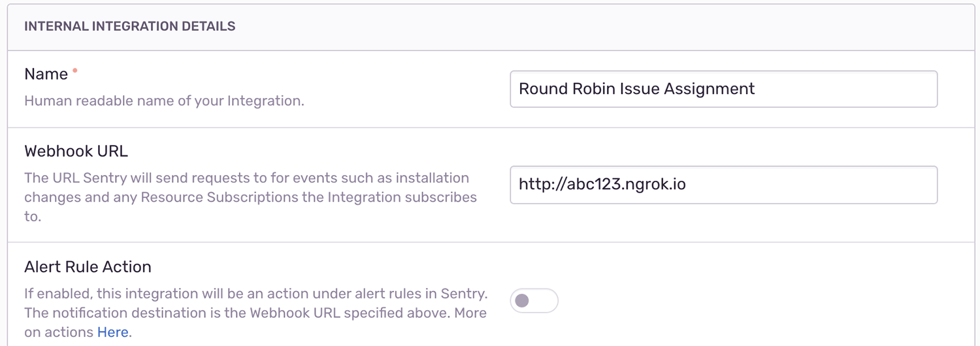Screen dimensions: 980x346
Task: Click the "Internal Integration Details" section header
Action: coord(129,27)
